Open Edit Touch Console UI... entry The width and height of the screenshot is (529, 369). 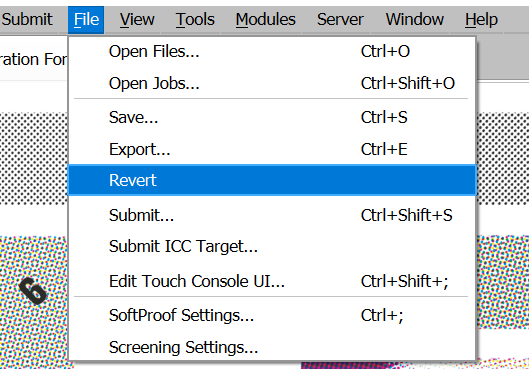(x=272, y=281)
